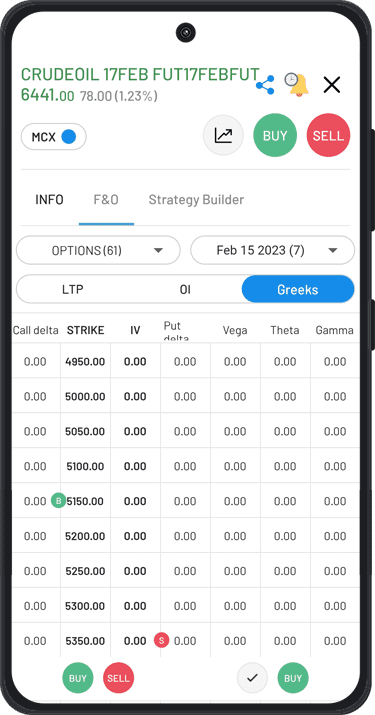Tap the share icon beside the title

265,85
